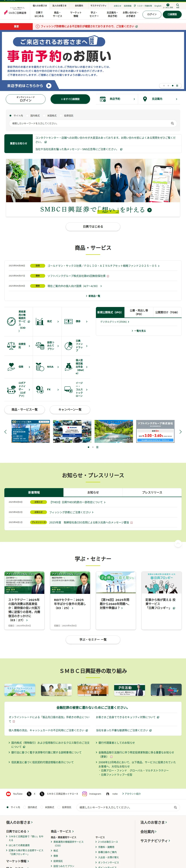Image resolution: width=186 pixels, height=868 pixels.
Task: Select upper 米国株式 search radio
Action: tap(44, 116)
